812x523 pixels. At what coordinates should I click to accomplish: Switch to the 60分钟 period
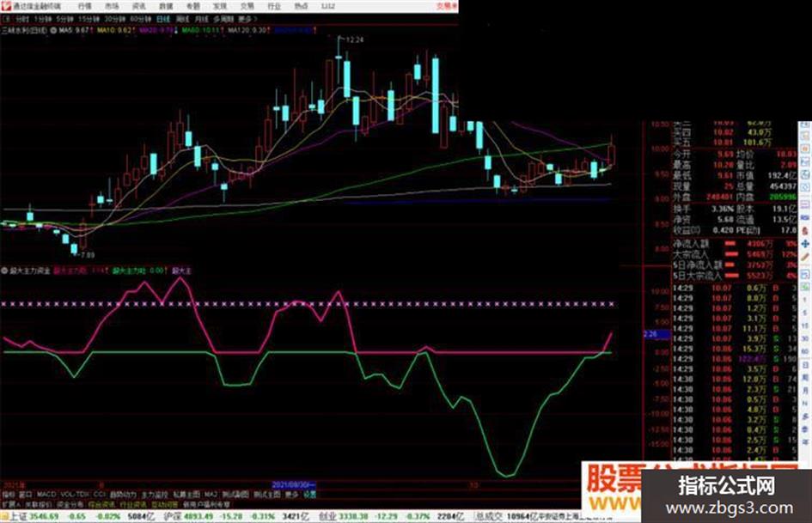click(x=140, y=19)
